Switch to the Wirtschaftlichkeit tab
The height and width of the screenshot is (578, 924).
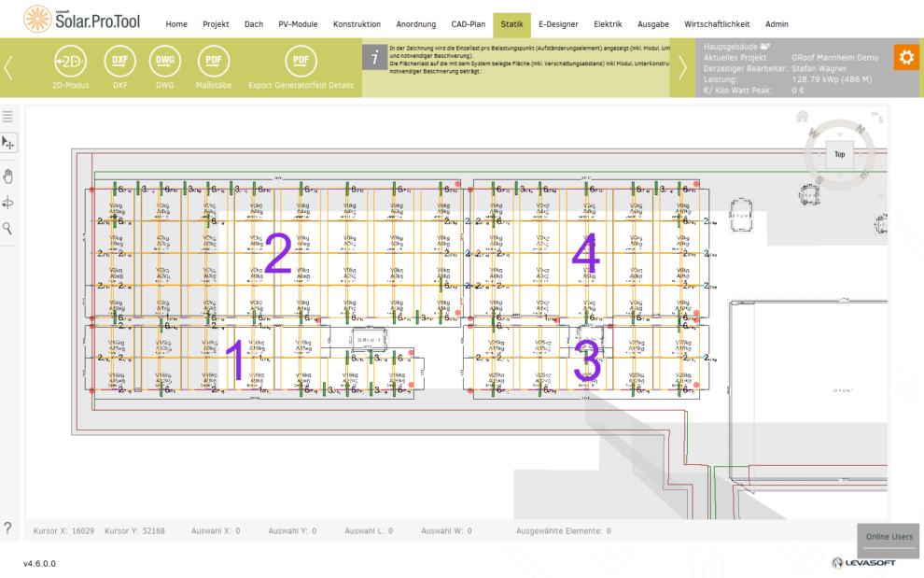coord(717,24)
